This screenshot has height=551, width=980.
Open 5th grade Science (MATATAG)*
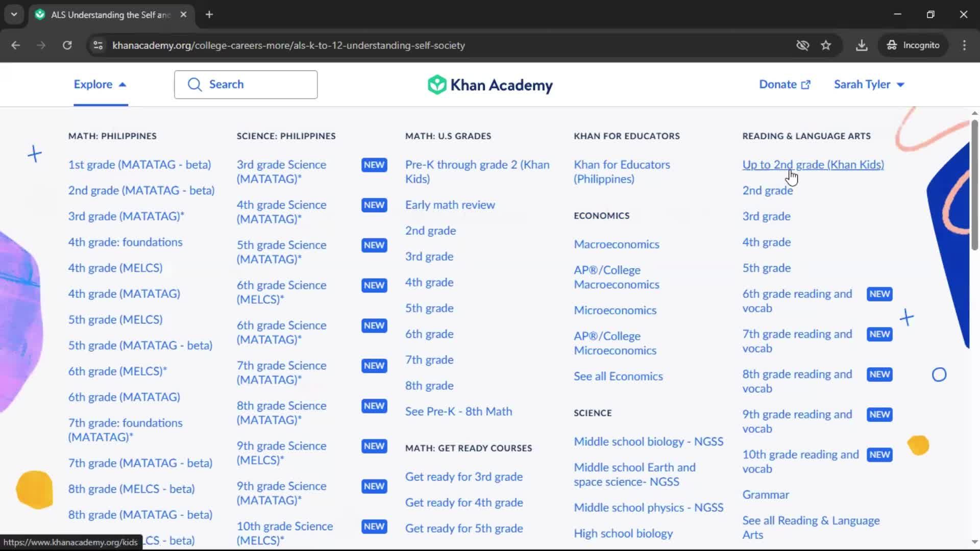click(x=281, y=252)
